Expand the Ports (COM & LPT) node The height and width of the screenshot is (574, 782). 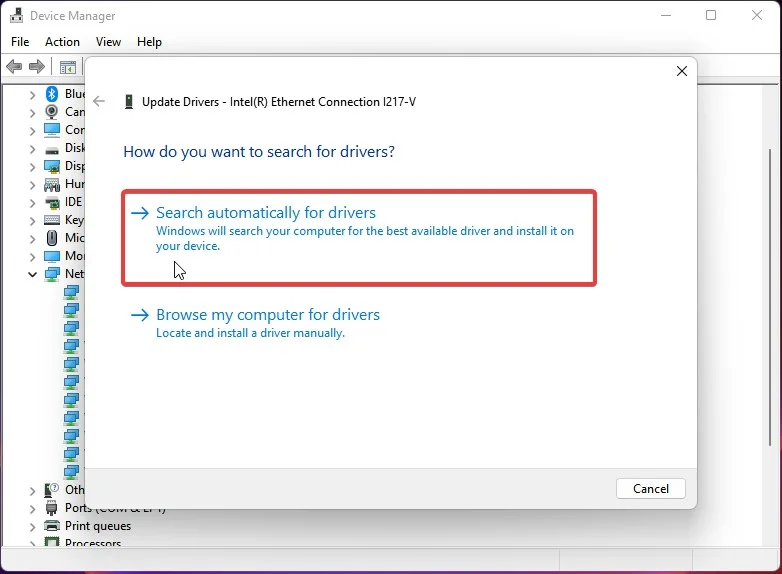pyautogui.click(x=32, y=509)
